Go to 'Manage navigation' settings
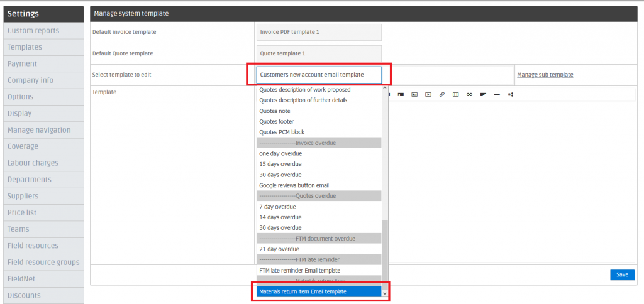 click(x=43, y=130)
